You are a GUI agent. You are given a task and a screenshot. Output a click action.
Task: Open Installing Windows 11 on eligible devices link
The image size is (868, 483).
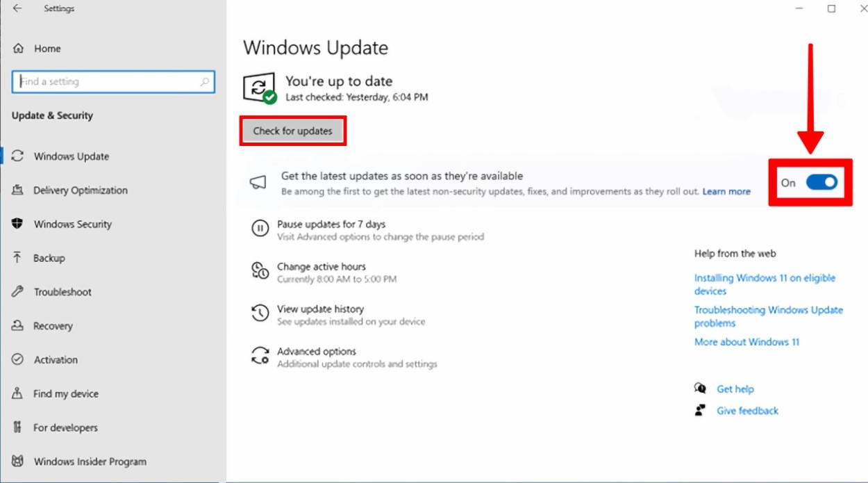tap(765, 284)
